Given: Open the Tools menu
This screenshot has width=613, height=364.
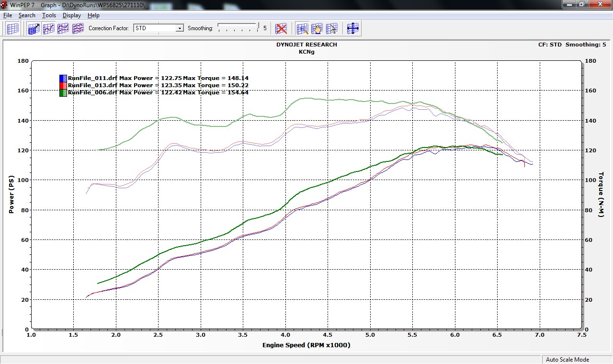Looking at the screenshot, I should click(48, 15).
